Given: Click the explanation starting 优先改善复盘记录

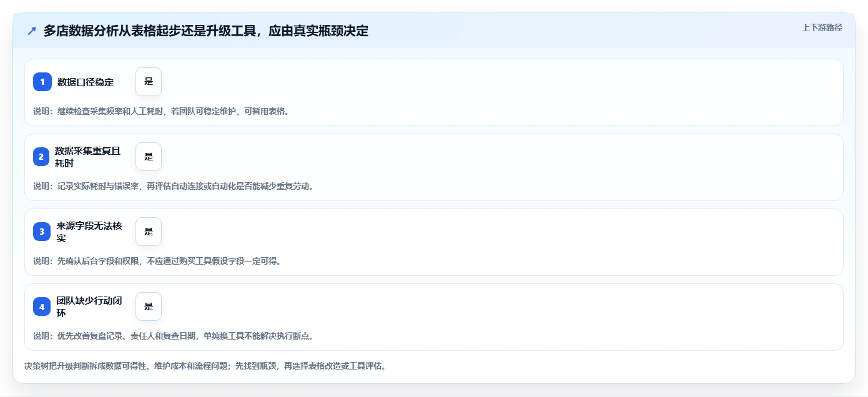Looking at the screenshot, I should 173,336.
